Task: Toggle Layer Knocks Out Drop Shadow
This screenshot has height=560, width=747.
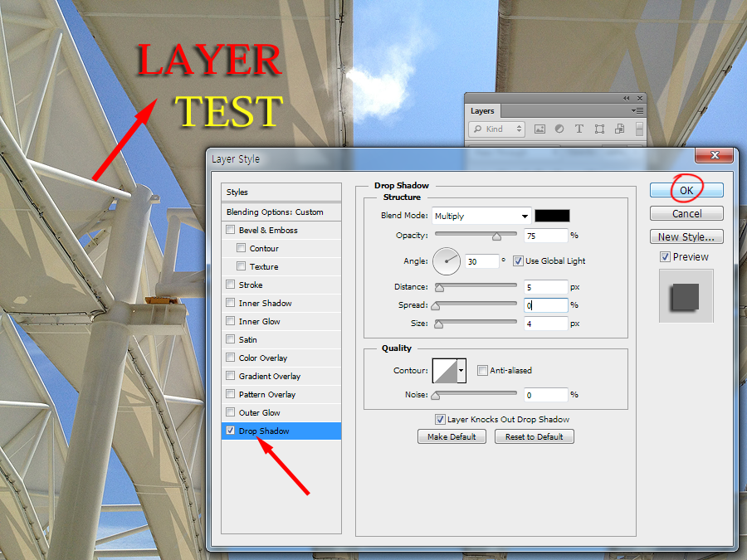Action: tap(440, 419)
